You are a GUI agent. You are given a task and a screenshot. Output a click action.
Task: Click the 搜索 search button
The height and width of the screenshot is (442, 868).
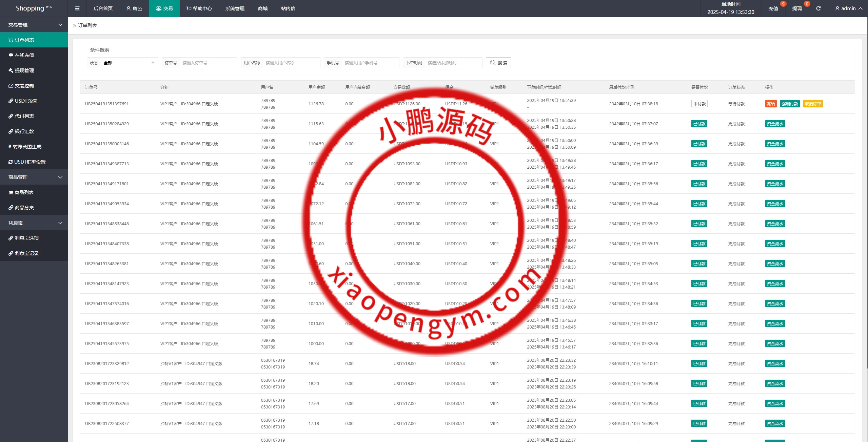click(x=498, y=63)
